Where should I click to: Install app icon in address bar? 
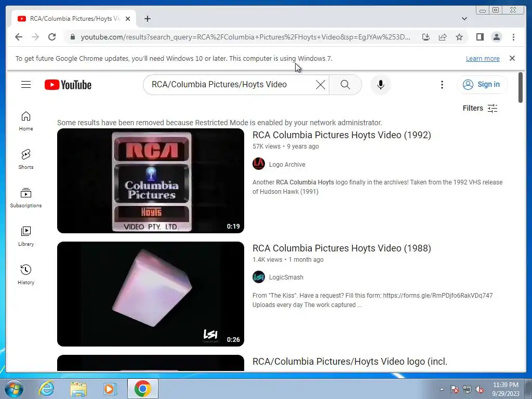click(x=426, y=37)
